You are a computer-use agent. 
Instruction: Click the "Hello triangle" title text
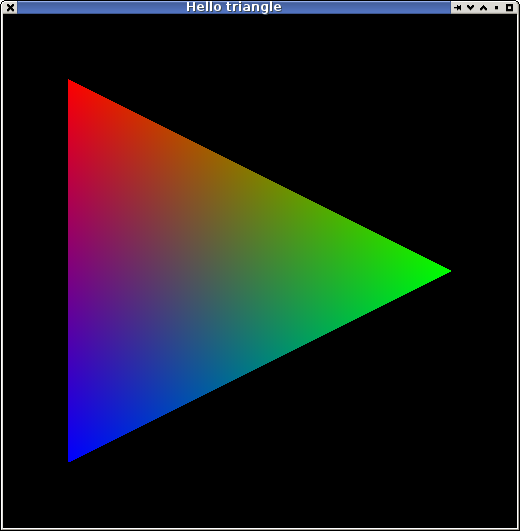coord(234,7)
